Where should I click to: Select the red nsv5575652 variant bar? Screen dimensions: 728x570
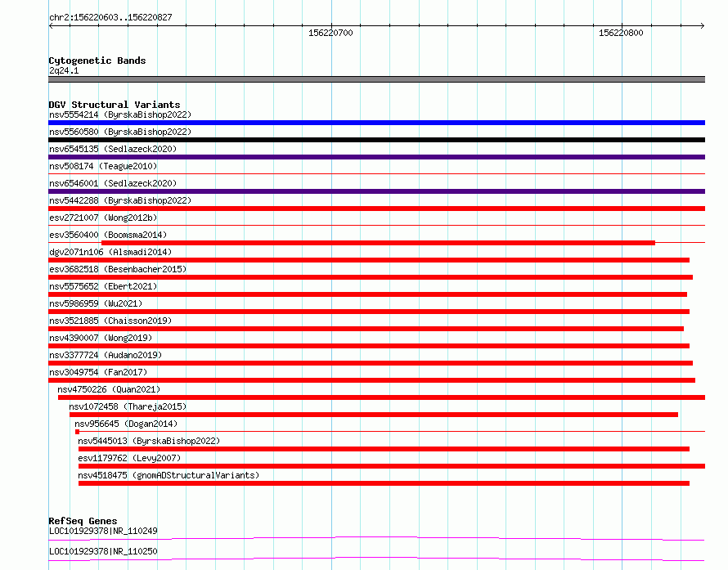click(368, 294)
